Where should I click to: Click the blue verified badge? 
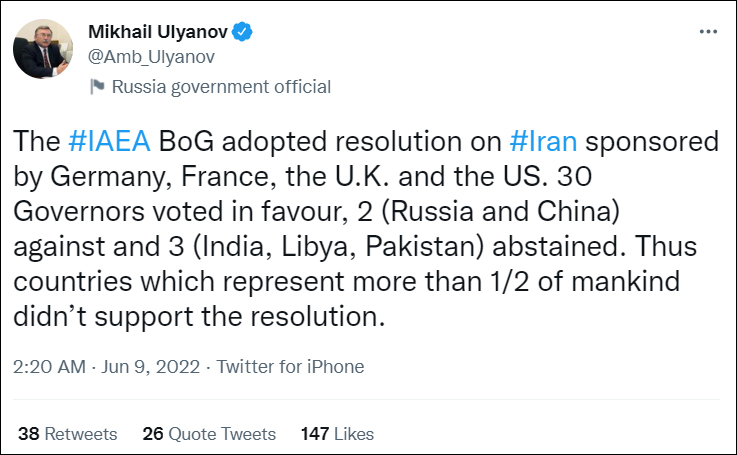[243, 33]
